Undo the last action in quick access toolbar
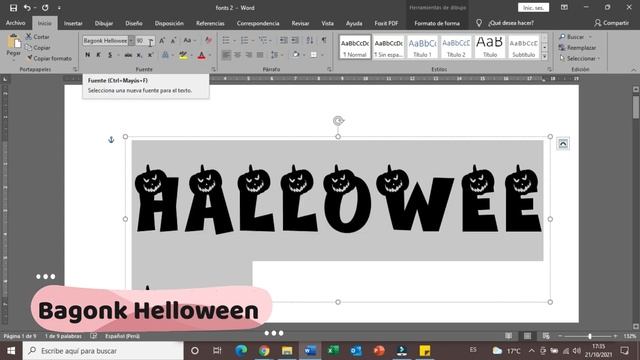The image size is (640, 360). pyautogui.click(x=27, y=8)
